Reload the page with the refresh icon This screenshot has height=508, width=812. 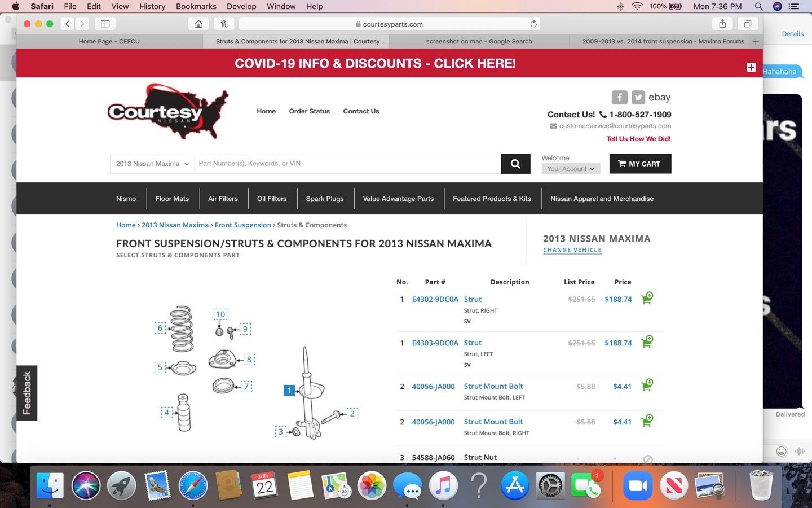point(533,24)
